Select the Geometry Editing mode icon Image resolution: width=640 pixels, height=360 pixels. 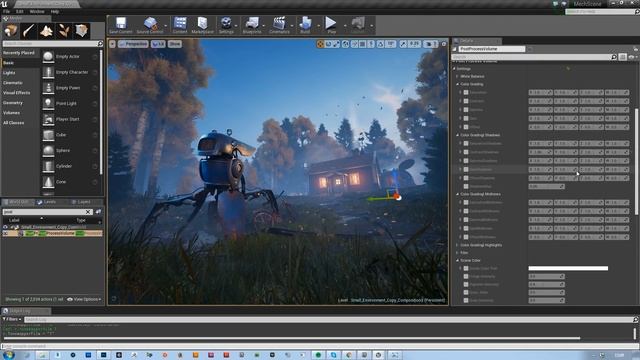pos(81,31)
